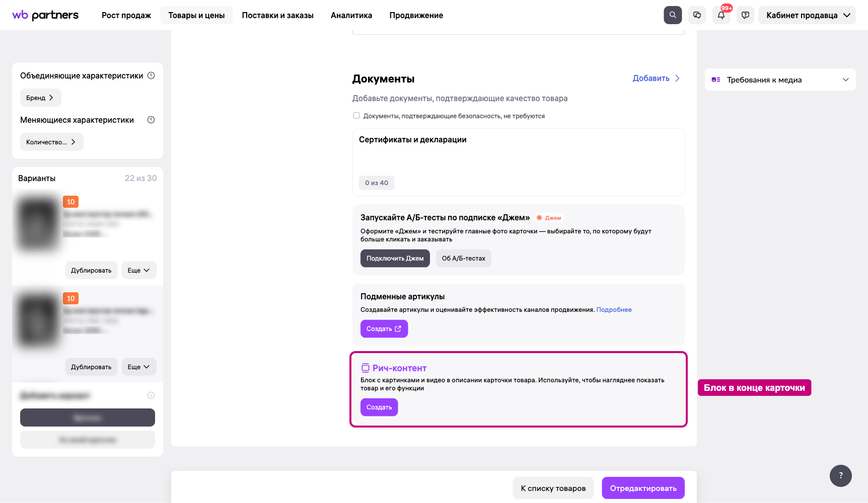Click Создать under Подменные артикулы

point(384,328)
